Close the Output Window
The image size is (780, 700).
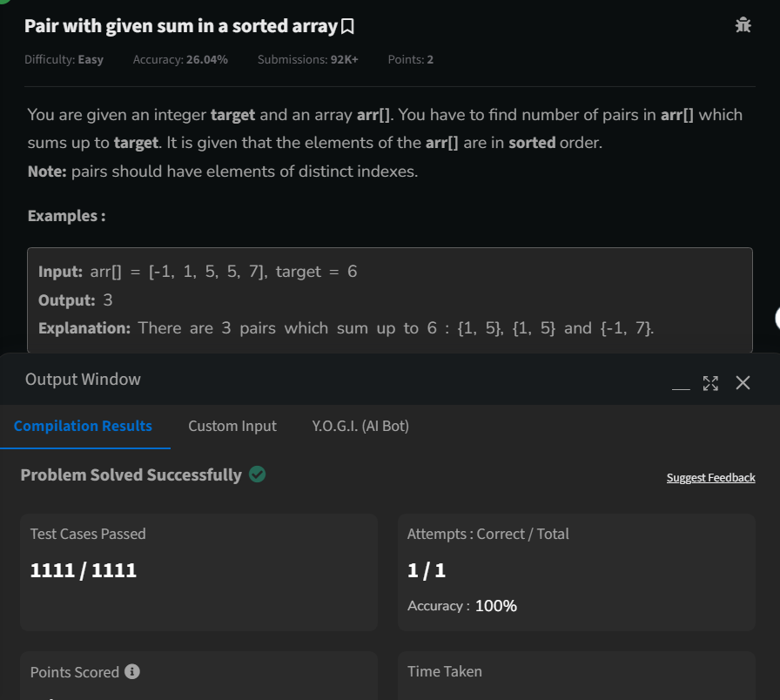click(x=743, y=382)
